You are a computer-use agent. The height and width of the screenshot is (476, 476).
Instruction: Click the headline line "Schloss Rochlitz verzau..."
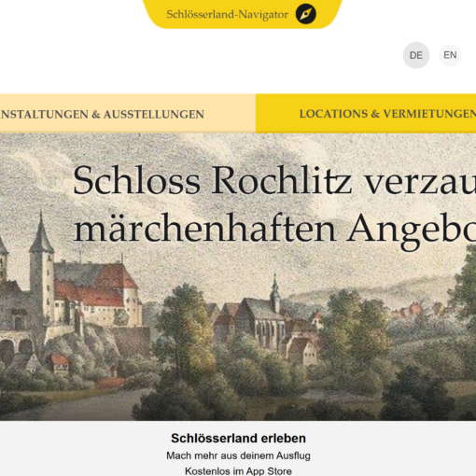coord(274,181)
